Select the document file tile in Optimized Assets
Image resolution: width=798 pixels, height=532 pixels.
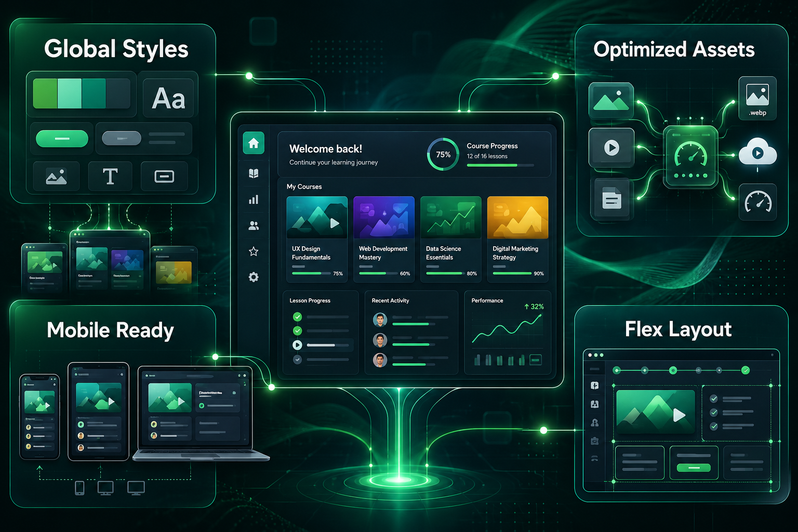pyautogui.click(x=611, y=199)
